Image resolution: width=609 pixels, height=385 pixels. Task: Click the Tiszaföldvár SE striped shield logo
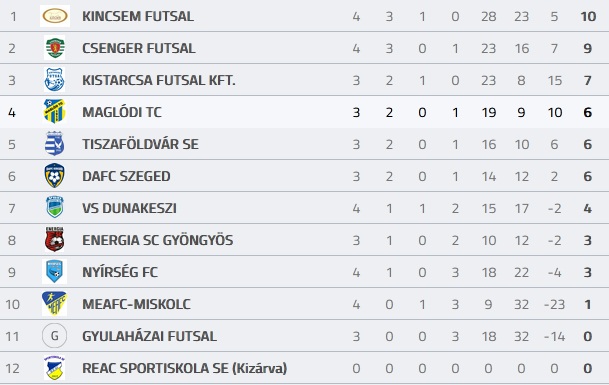55,144
